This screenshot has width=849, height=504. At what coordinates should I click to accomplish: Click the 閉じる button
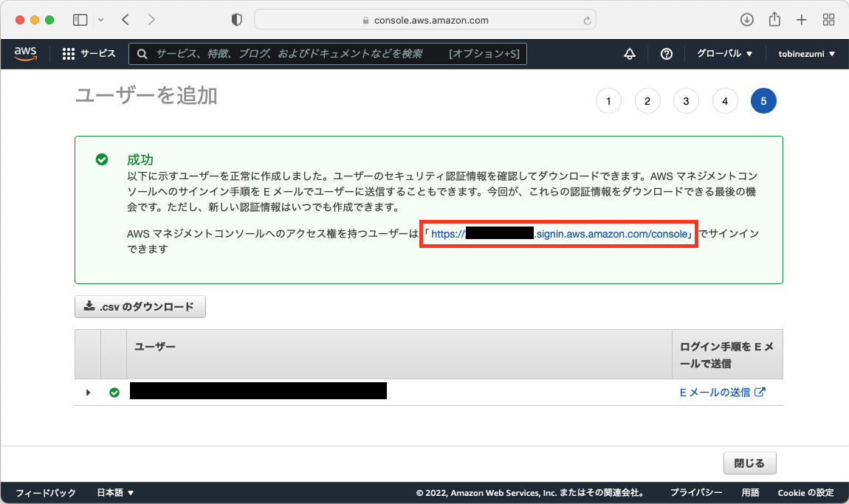(750, 463)
